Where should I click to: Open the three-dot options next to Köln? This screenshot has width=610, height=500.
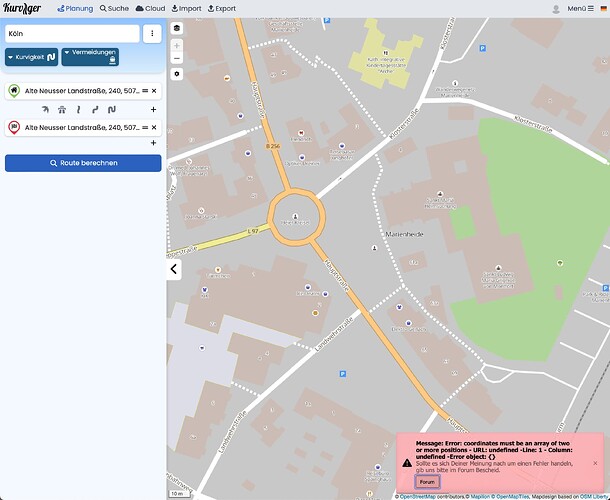point(151,33)
